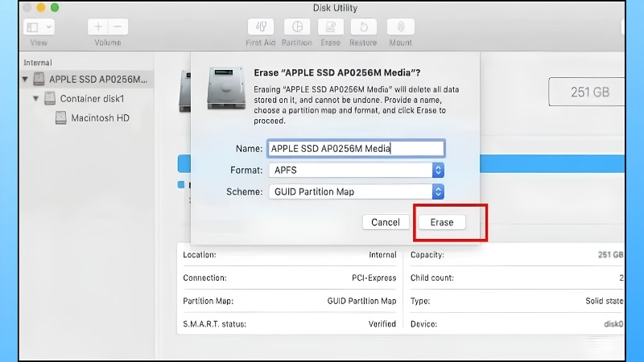
Task: Click the Solid state type value
Action: 605,301
